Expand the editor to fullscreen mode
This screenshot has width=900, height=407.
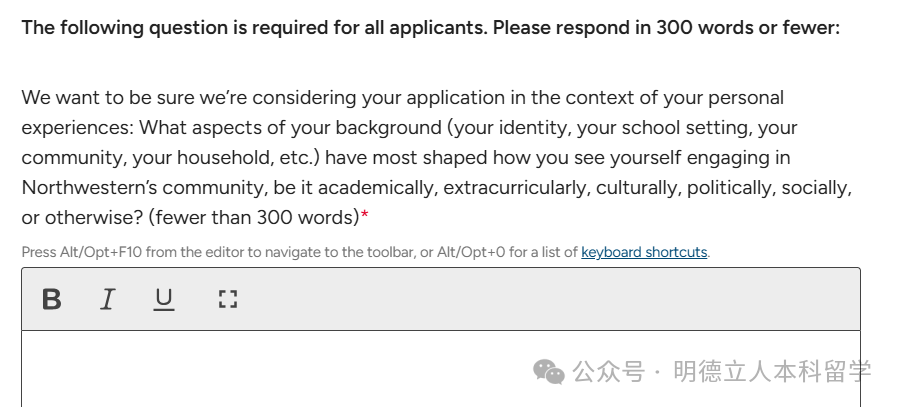tap(227, 299)
